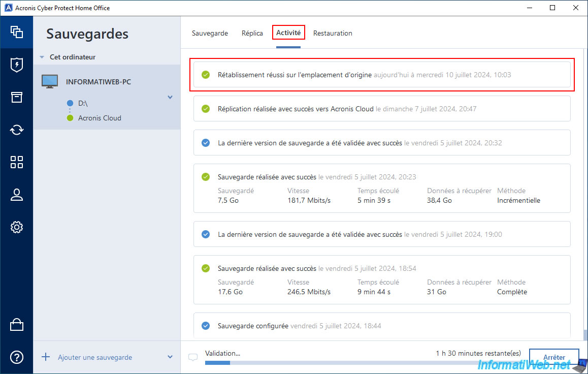The image size is (588, 374).
Task: Click the Arrêter button
Action: (x=554, y=357)
